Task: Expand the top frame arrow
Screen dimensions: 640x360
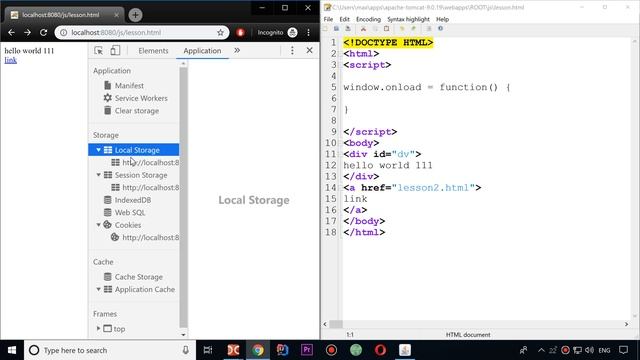Action: point(98,328)
